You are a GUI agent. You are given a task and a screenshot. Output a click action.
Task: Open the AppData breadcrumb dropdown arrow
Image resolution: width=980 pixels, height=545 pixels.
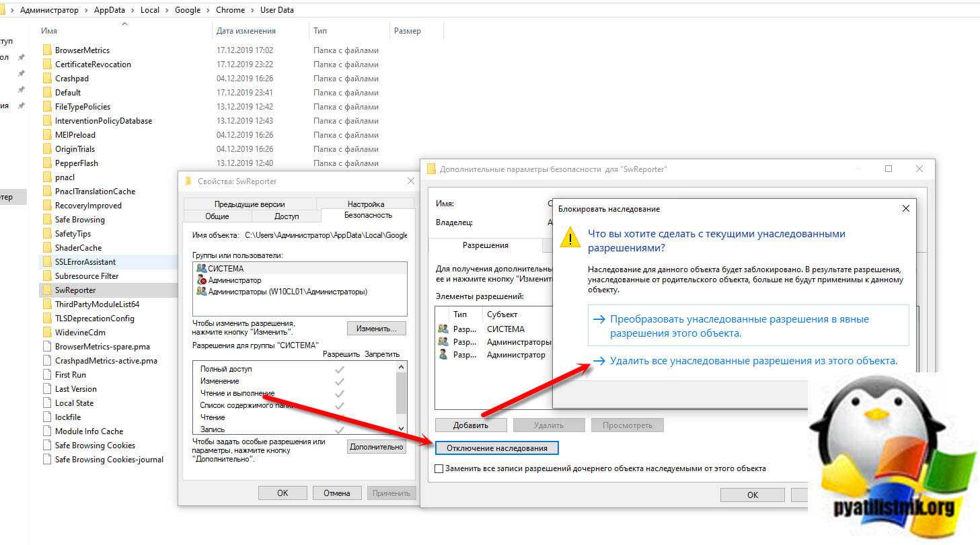click(132, 10)
